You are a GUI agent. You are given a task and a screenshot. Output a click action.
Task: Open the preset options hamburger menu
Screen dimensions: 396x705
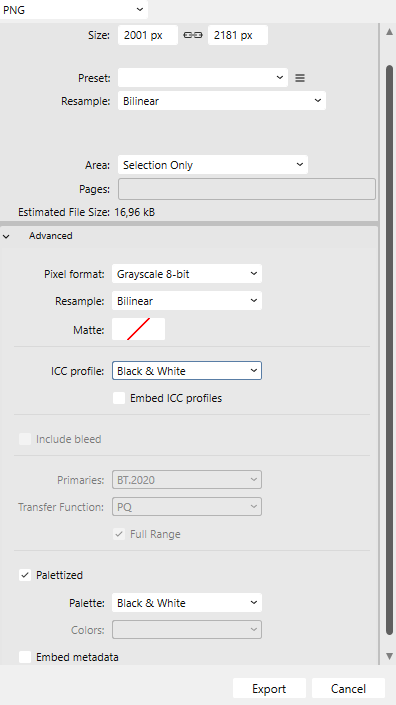(300, 78)
